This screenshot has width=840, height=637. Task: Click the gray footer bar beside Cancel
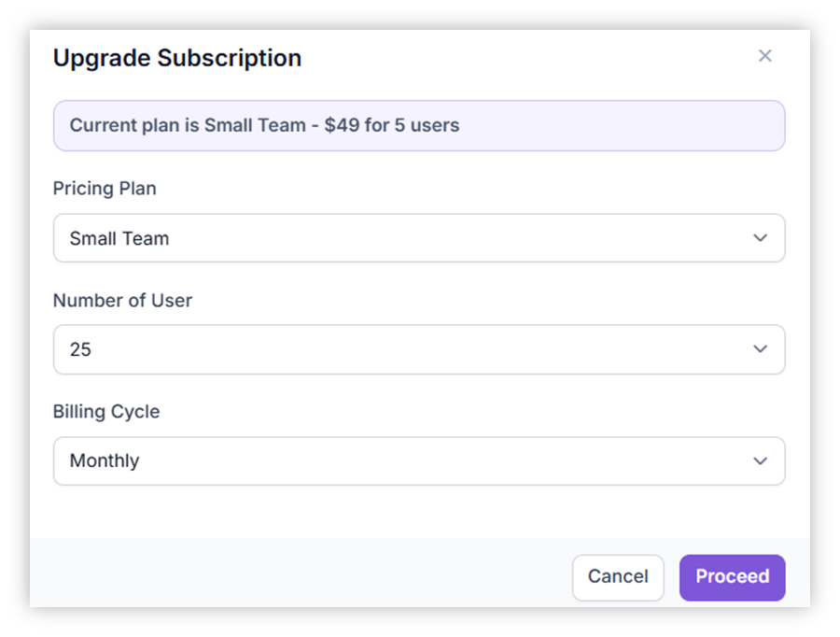tap(299, 574)
